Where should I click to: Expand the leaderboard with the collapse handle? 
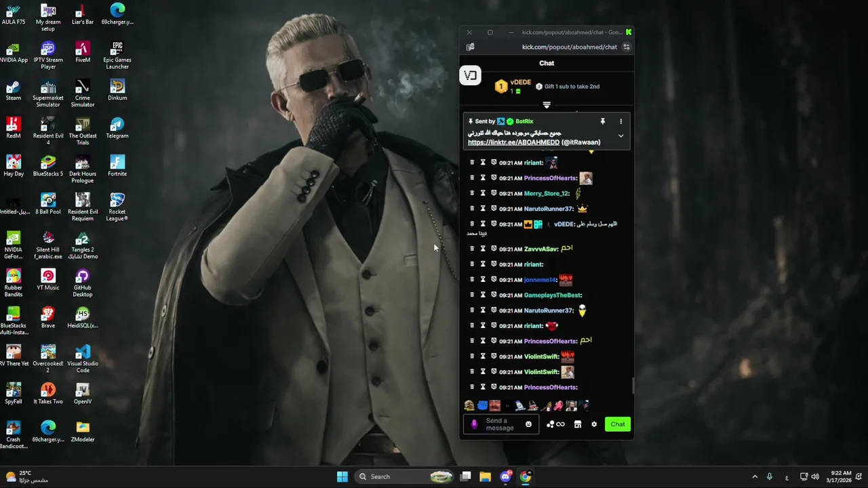point(547,105)
